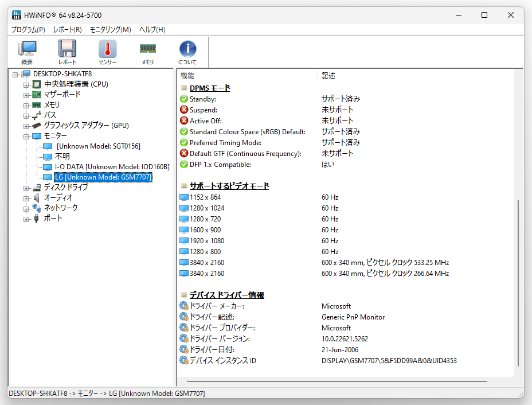Click the メモリ module icon in tree
The width and height of the screenshot is (532, 405).
pos(37,105)
